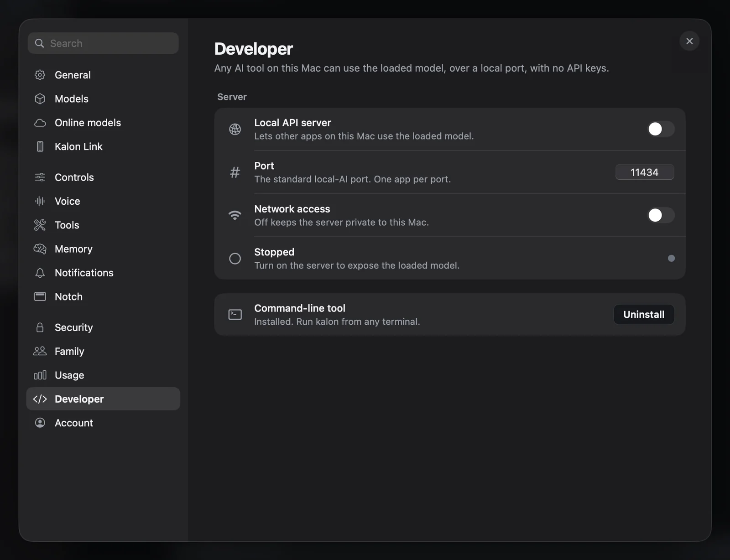The height and width of the screenshot is (560, 730).
Task: Click the globe icon beside Local API server
Action: (235, 129)
